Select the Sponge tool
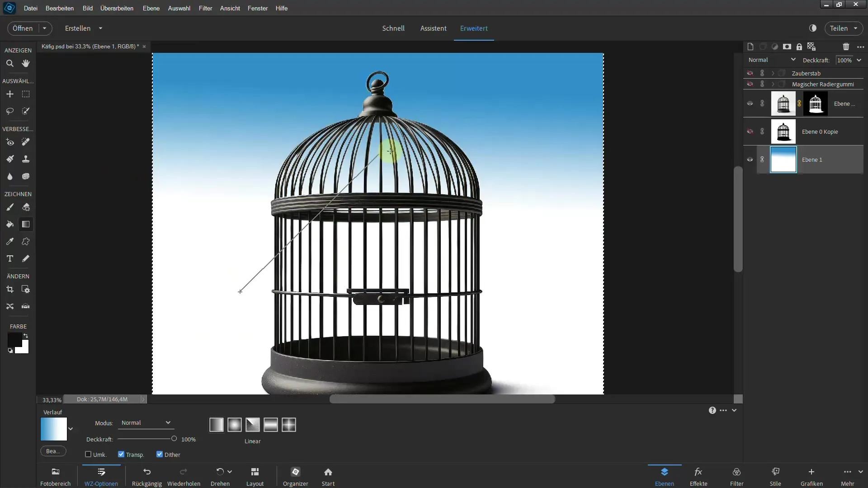This screenshot has height=488, width=868. pos(26,176)
